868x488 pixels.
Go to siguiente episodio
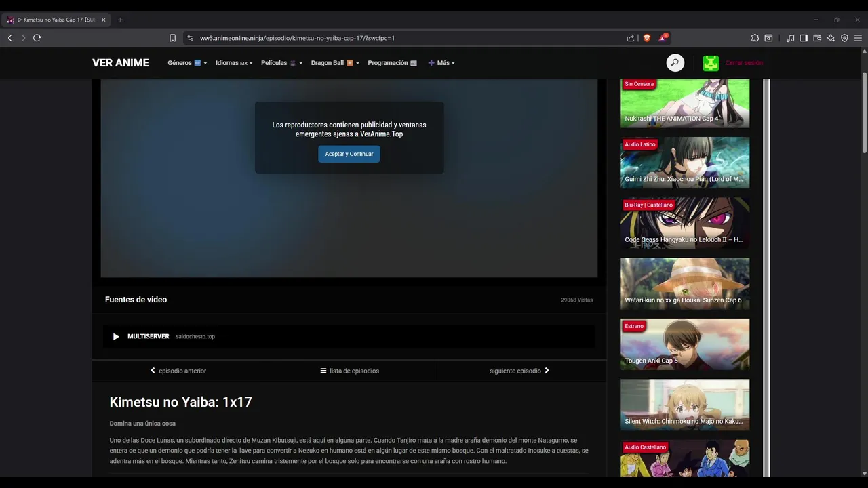[x=519, y=371]
